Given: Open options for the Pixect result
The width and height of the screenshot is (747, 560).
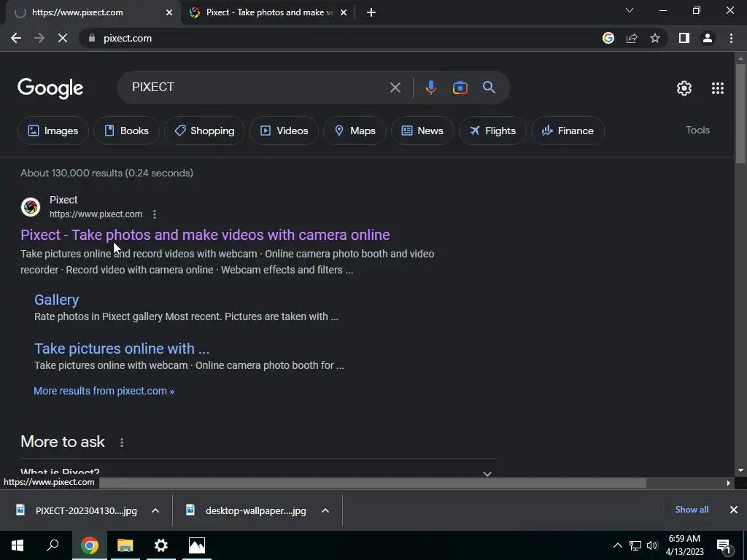Looking at the screenshot, I should pos(155,214).
